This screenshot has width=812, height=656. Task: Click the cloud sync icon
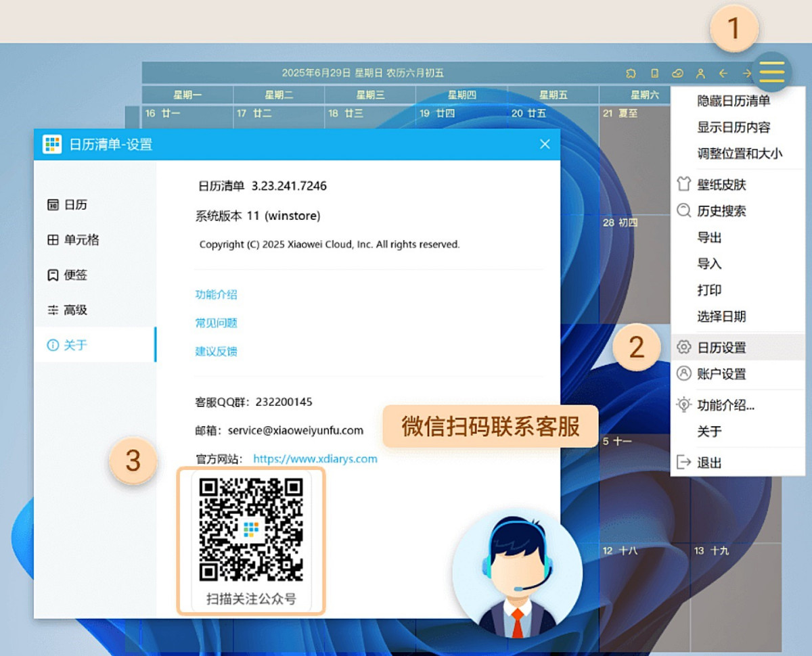677,73
